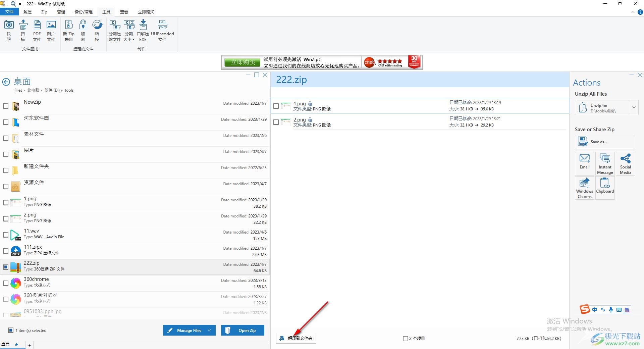Click the 360chrome shortcut icon
Image resolution: width=644 pixels, height=349 pixels.
(x=16, y=283)
